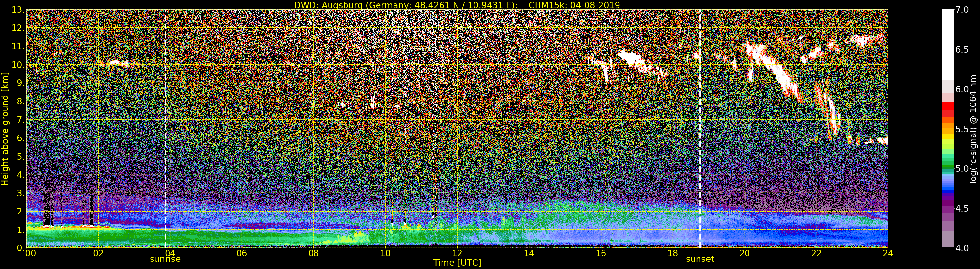The height and width of the screenshot is (269, 980).
Task: Select the 00 tick on the time axis
Action: click(30, 253)
